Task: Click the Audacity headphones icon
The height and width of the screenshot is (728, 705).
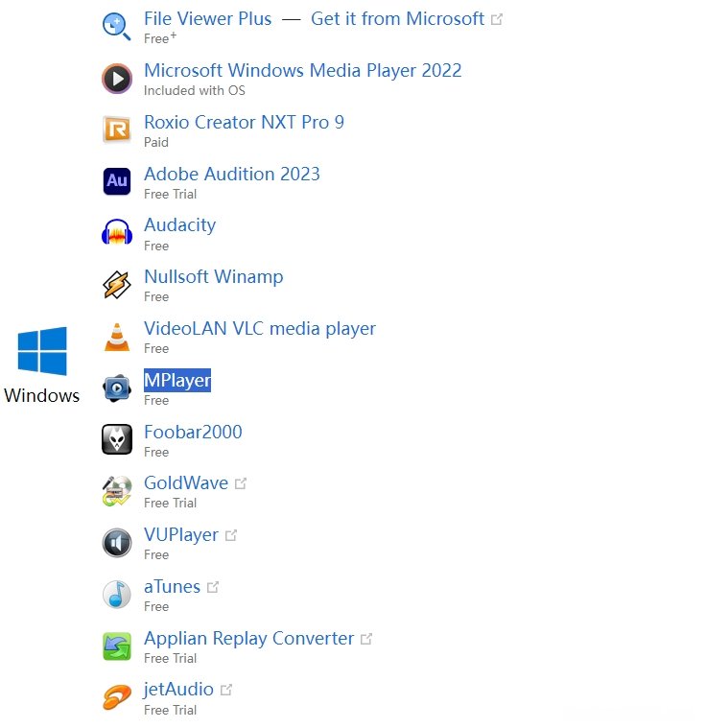Action: (117, 233)
